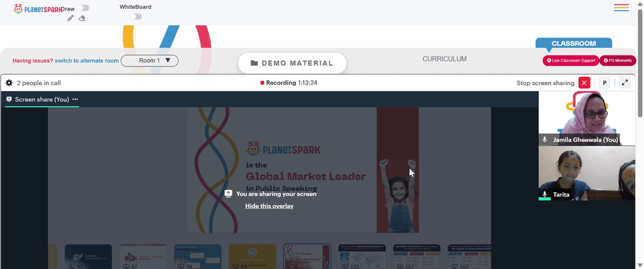Click Jamila Gheewala microphone icon
The image size is (644, 269).
tap(545, 140)
